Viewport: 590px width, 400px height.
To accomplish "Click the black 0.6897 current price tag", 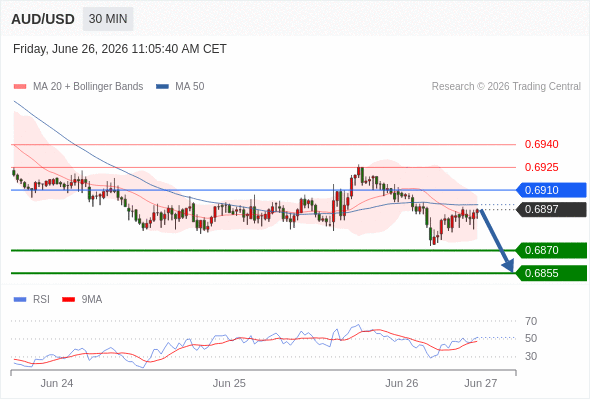I will click(x=551, y=209).
